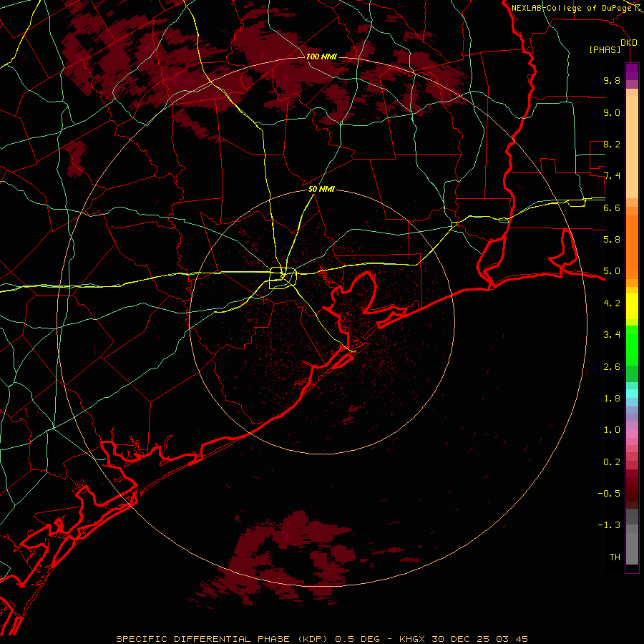Click the "DKD" product code label
The width and height of the screenshot is (644, 644).
coord(629,43)
